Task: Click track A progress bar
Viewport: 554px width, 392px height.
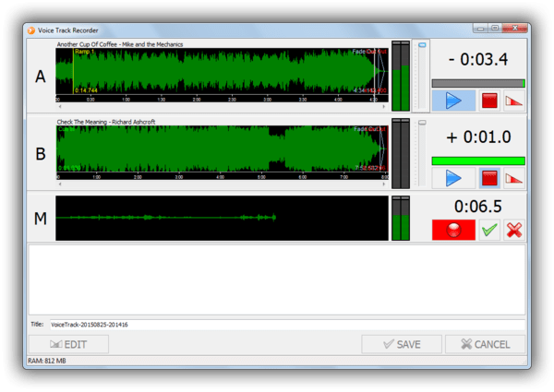Action: click(478, 83)
